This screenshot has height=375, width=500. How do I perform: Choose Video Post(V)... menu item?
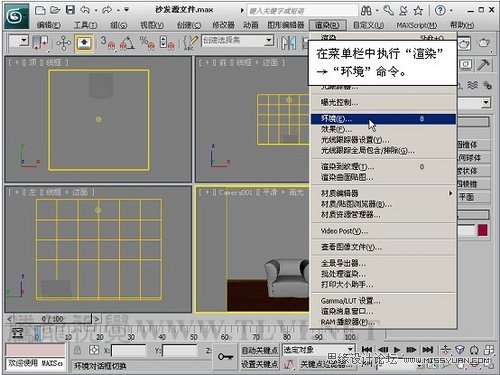pos(383,231)
